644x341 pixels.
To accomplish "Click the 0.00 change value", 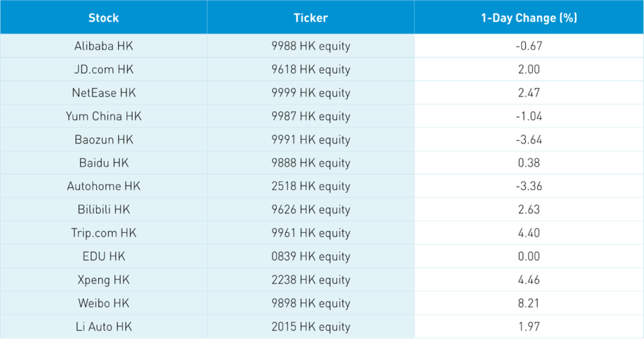I will [x=528, y=256].
